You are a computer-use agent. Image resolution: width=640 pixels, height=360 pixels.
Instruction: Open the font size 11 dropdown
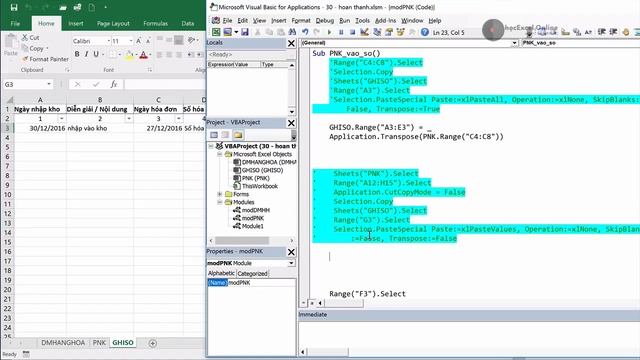pos(131,41)
